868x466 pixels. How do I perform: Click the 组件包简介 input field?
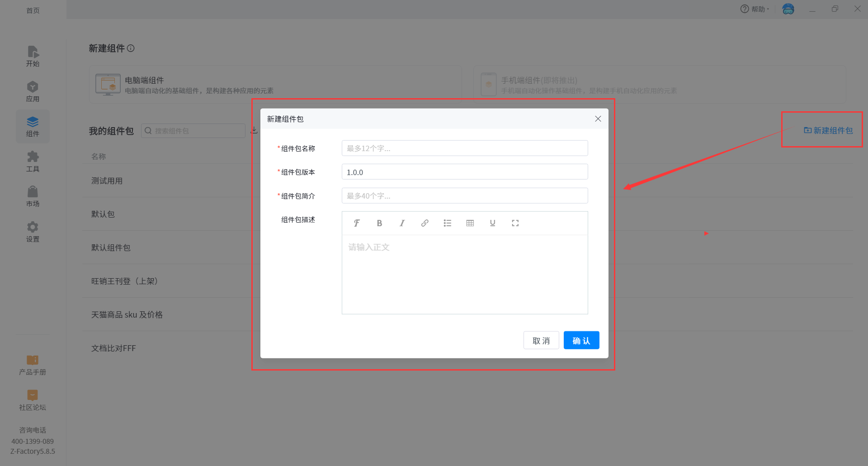click(x=464, y=196)
